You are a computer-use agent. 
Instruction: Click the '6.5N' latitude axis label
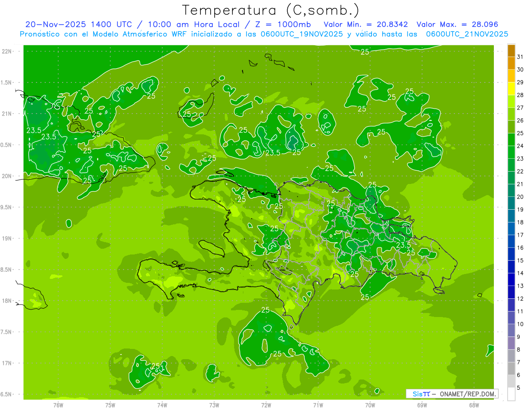6,395
